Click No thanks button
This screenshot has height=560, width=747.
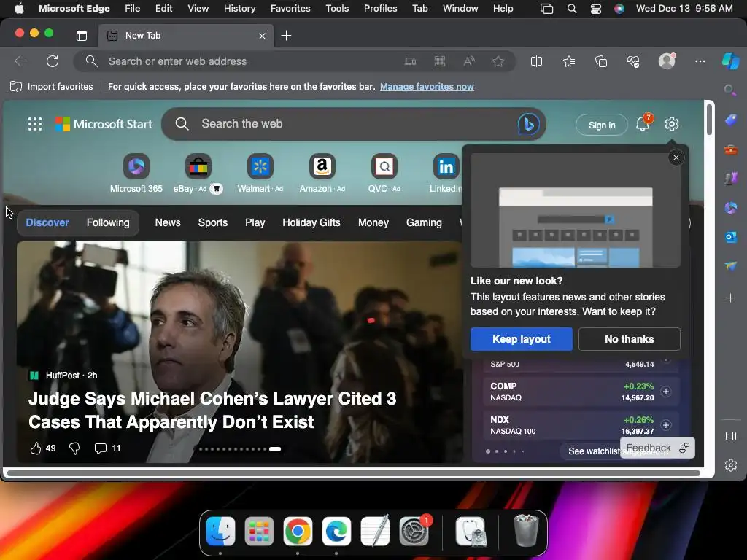click(630, 339)
